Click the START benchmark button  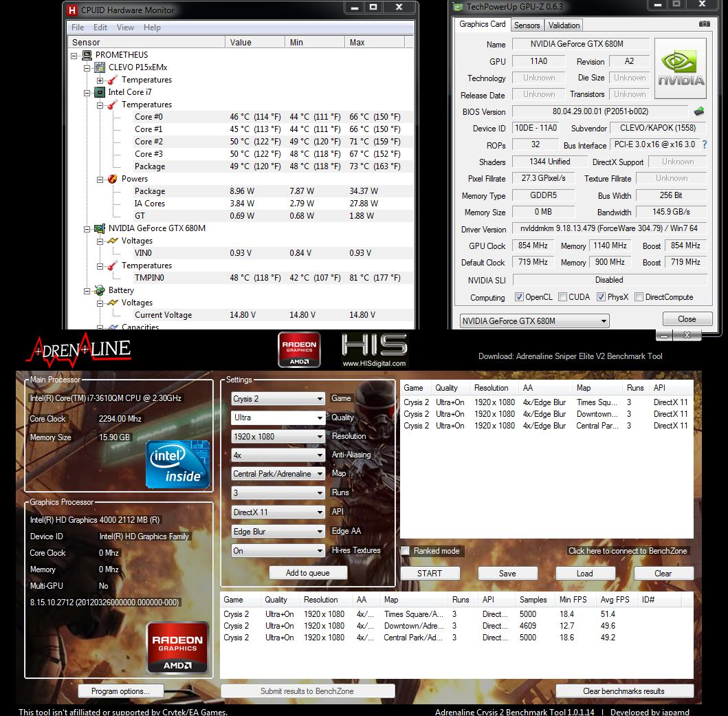coord(430,574)
